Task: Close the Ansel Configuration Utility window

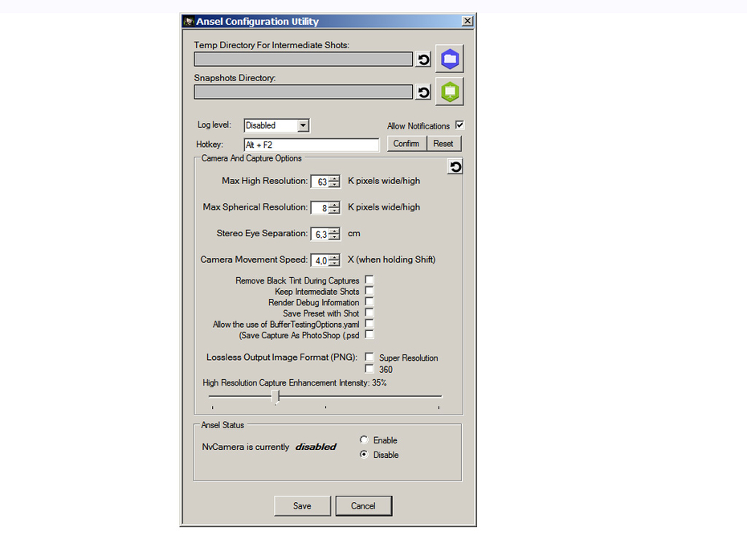Action: tap(467, 21)
